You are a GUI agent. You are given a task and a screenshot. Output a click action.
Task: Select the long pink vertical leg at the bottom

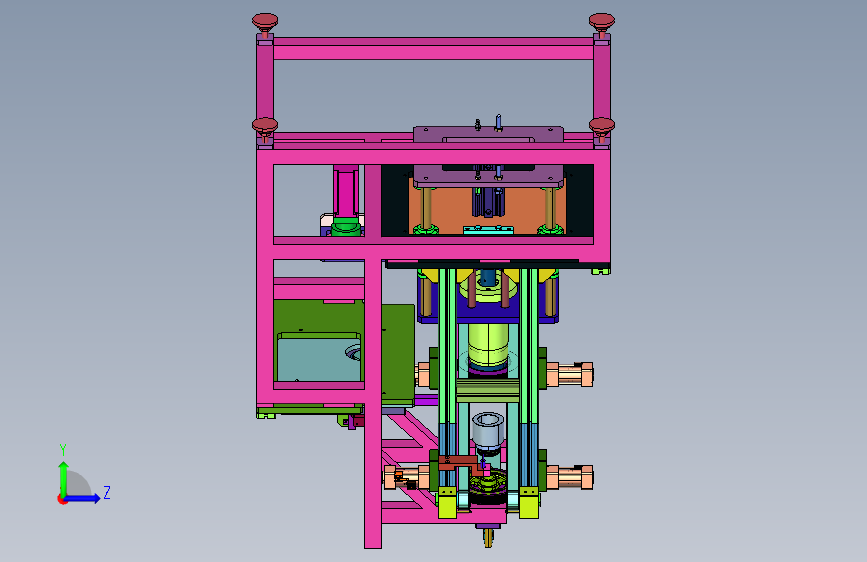(373, 404)
